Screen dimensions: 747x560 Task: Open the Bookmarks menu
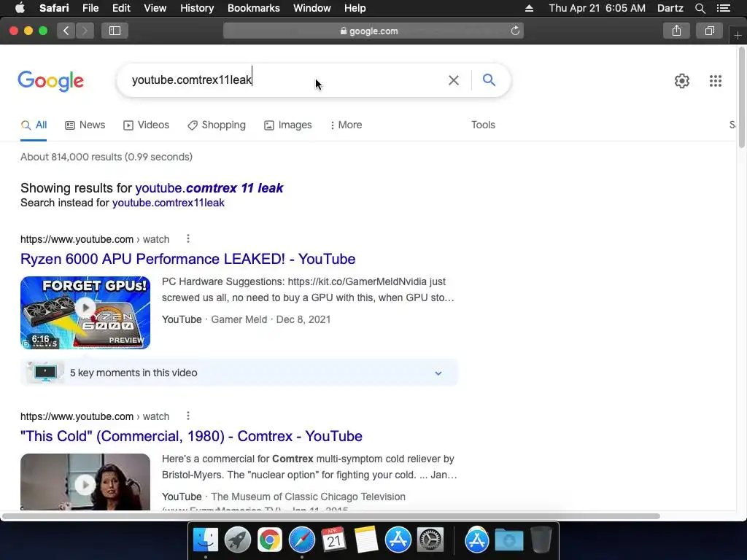tap(253, 8)
